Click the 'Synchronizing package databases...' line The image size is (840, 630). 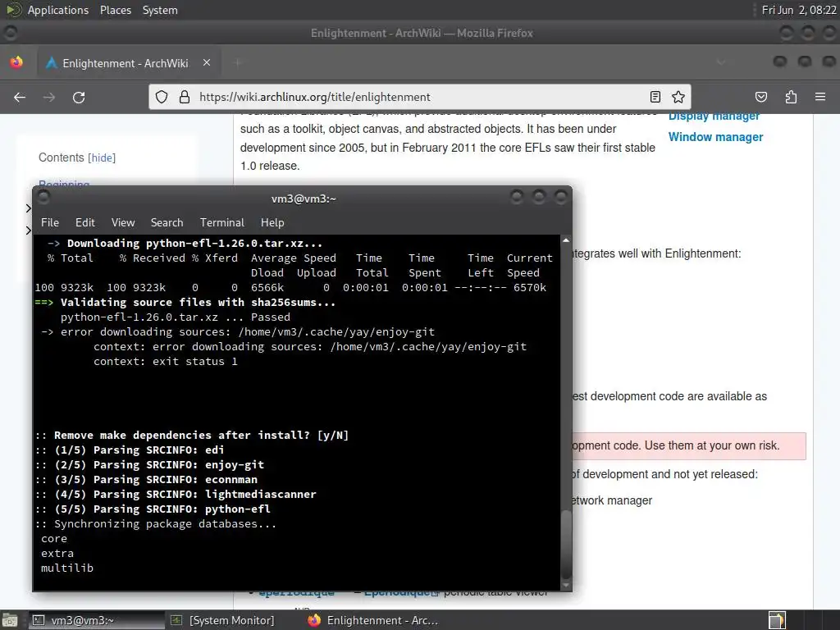tap(156, 524)
